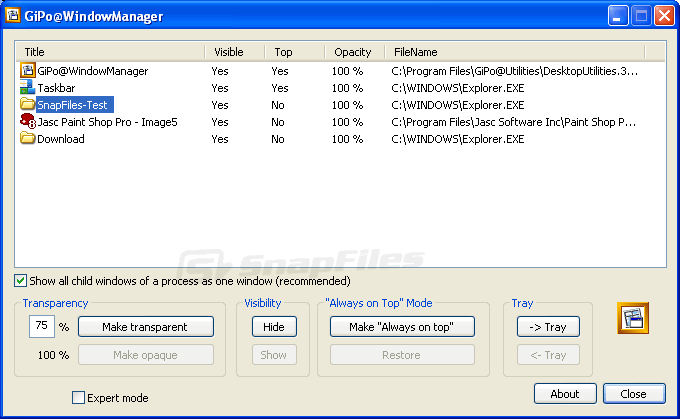Click the transparency percent input field

point(42,326)
